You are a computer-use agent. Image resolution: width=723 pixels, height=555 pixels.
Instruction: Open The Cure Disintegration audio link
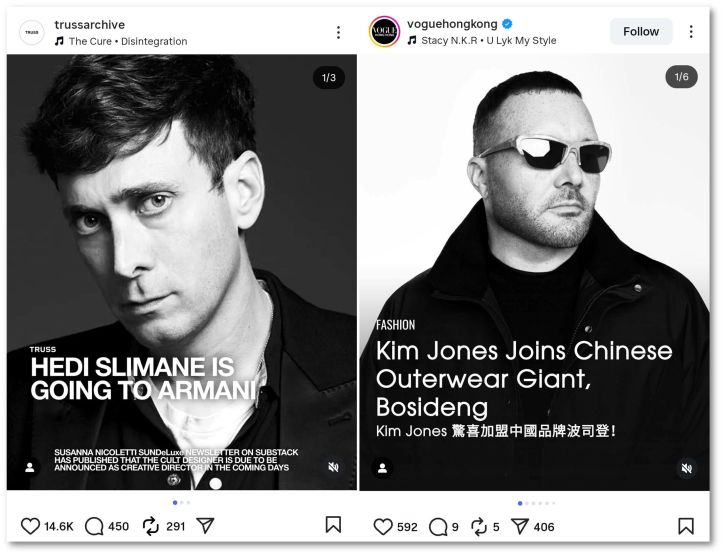tap(127, 41)
